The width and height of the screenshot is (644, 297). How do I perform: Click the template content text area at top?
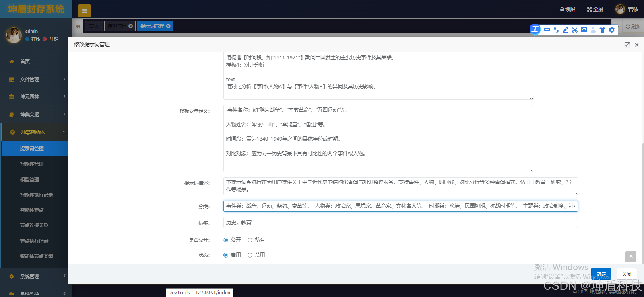[x=379, y=76]
